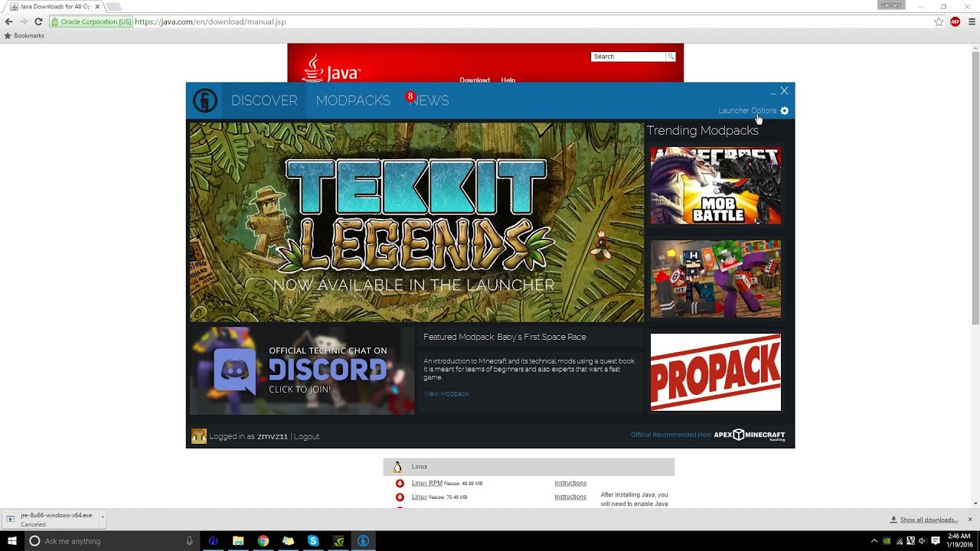
Task: Click the search magnifier on the Java page
Action: pyautogui.click(x=671, y=57)
